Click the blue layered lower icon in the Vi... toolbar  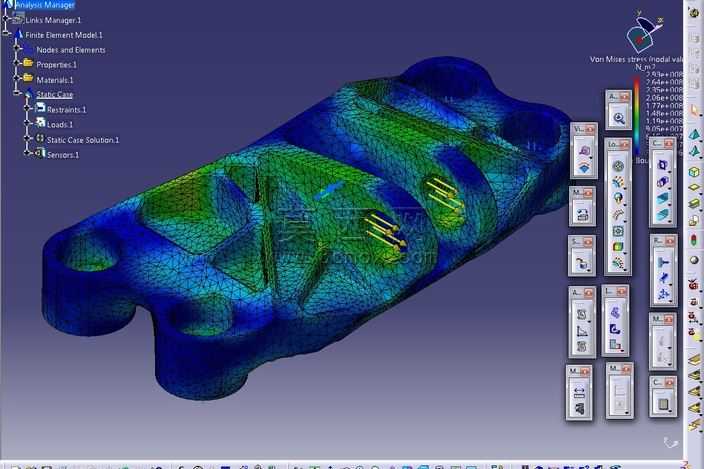584,168
